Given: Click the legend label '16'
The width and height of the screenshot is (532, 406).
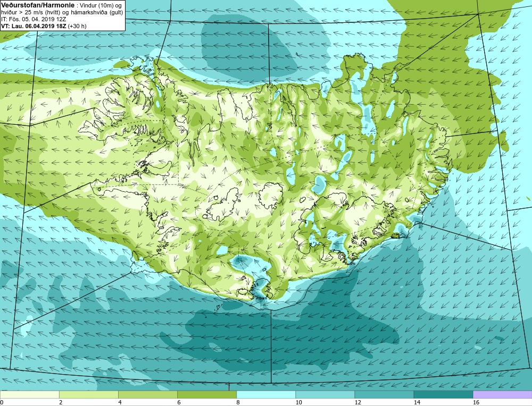Looking at the screenshot, I should tap(476, 402).
